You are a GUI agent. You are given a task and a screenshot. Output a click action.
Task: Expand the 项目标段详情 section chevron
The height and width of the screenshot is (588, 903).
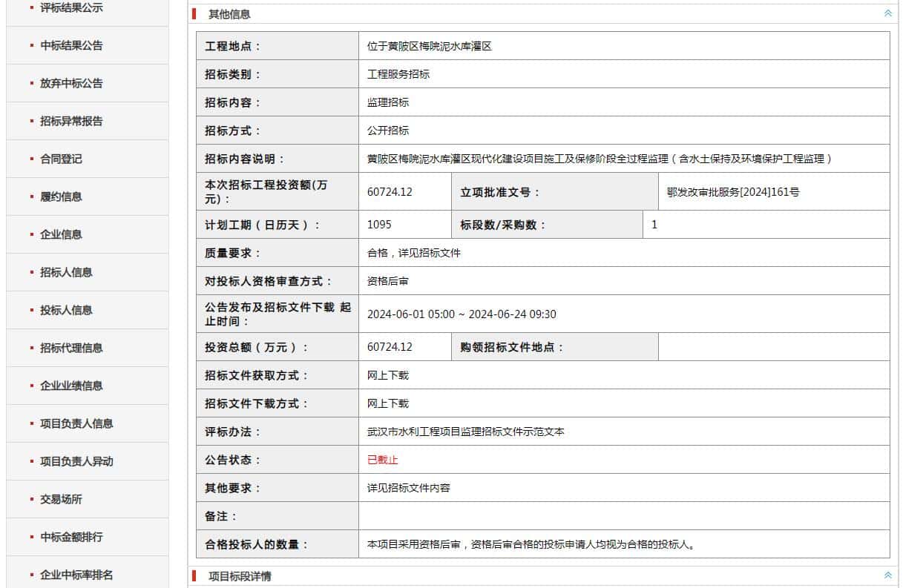(887, 575)
